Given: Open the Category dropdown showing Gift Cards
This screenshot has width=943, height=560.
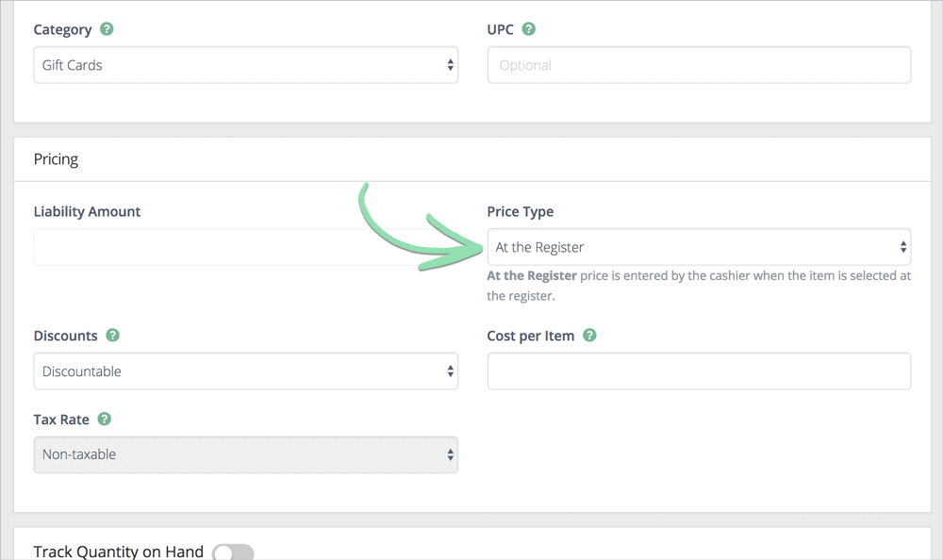Looking at the screenshot, I should (245, 65).
